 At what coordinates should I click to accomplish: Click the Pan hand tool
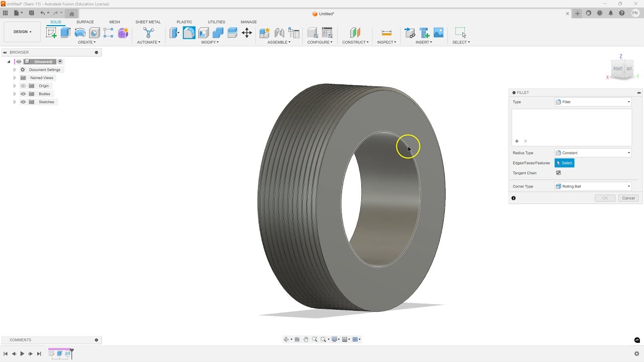pyautogui.click(x=305, y=339)
